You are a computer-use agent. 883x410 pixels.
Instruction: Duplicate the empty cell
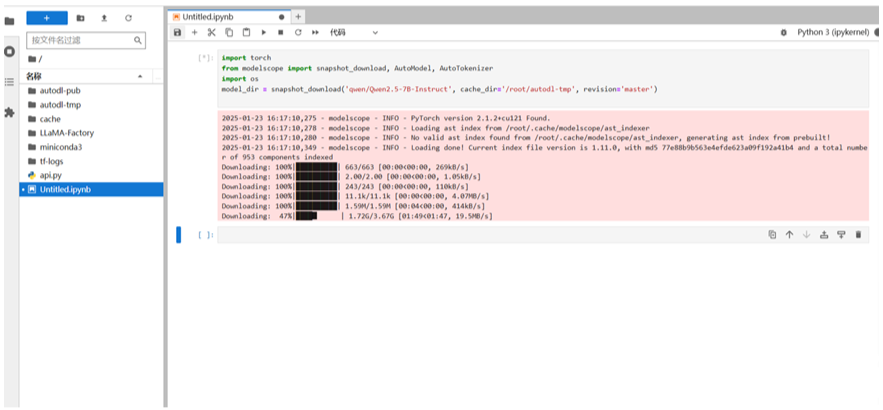pyautogui.click(x=773, y=235)
